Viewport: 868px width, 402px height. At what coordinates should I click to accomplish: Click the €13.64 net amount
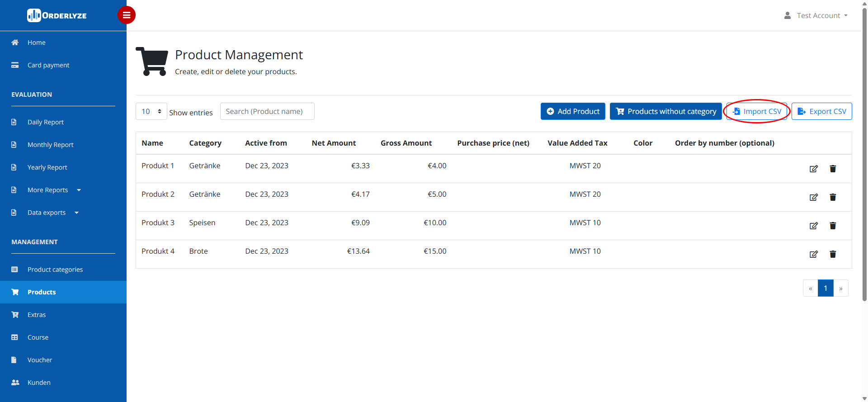point(358,251)
